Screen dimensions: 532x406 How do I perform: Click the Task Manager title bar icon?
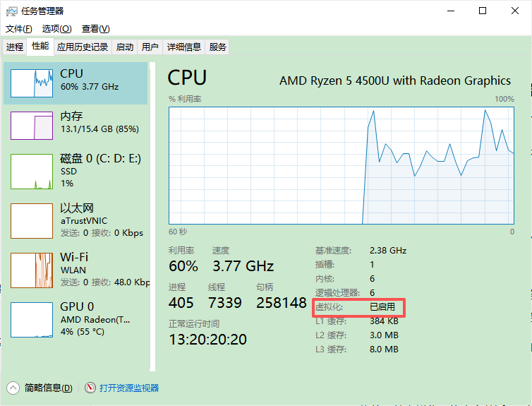[11, 11]
